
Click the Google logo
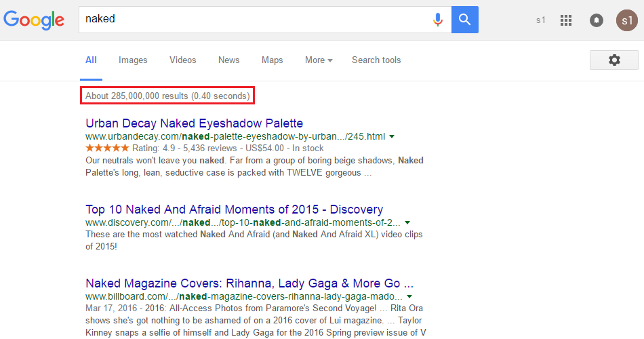pyautogui.click(x=34, y=19)
